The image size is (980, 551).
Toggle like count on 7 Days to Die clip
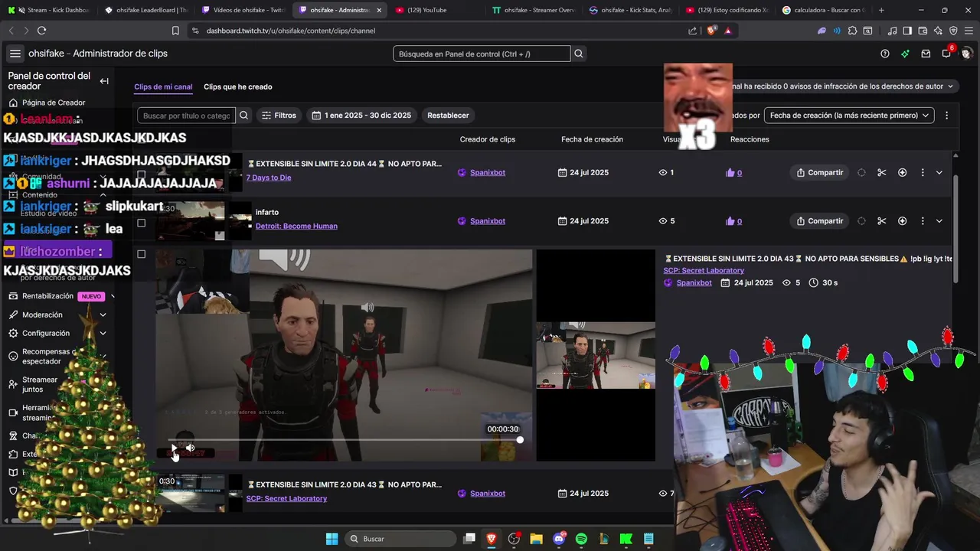pos(734,173)
